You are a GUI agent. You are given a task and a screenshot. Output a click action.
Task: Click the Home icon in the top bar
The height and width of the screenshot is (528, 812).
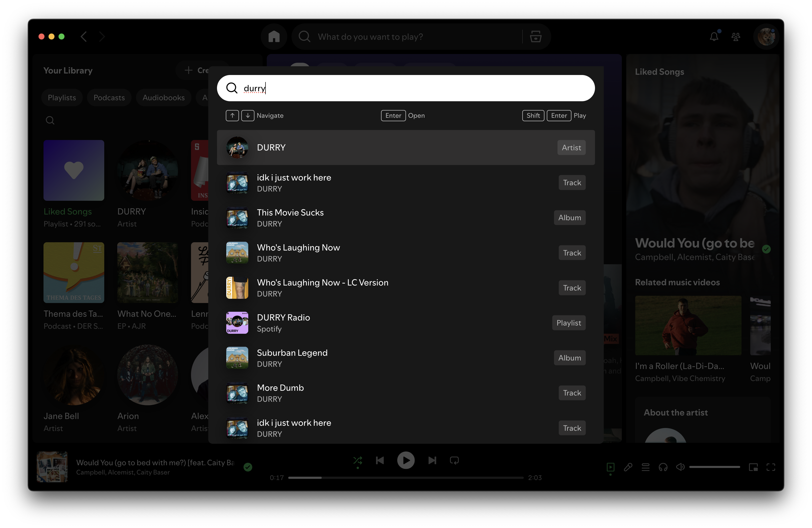pyautogui.click(x=273, y=36)
